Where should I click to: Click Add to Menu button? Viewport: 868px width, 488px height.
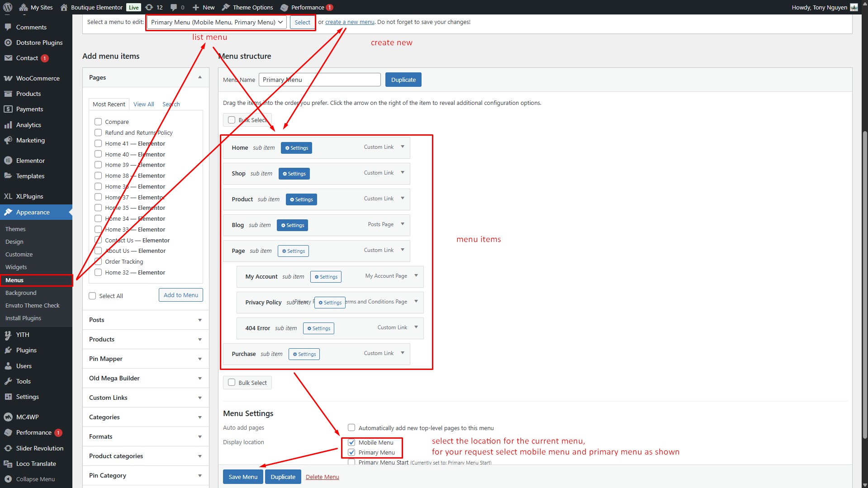pyautogui.click(x=181, y=295)
